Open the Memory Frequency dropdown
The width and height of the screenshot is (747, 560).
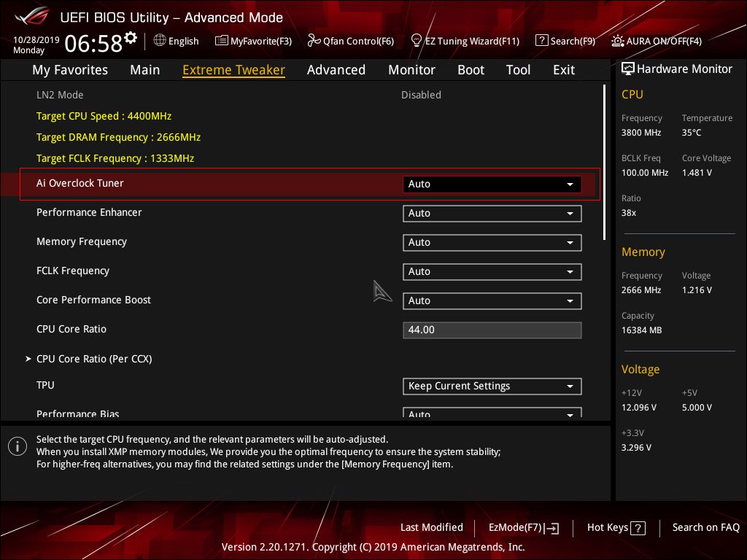coord(492,242)
